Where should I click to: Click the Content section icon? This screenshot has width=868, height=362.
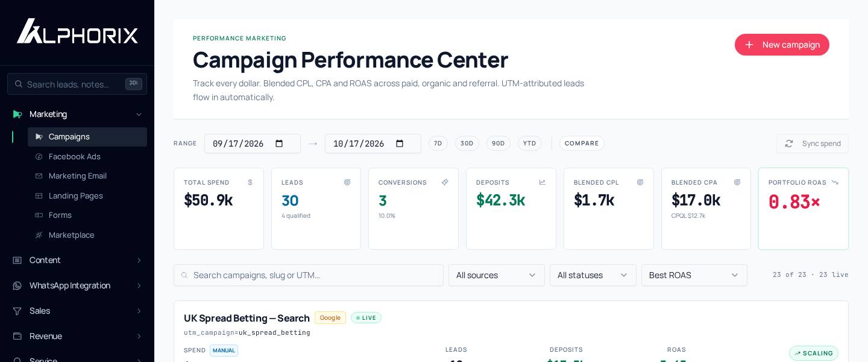(x=17, y=260)
